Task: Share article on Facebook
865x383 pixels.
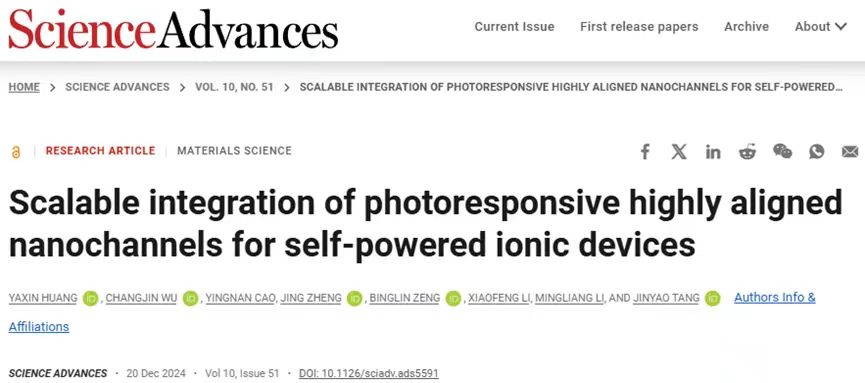Action: [645, 151]
